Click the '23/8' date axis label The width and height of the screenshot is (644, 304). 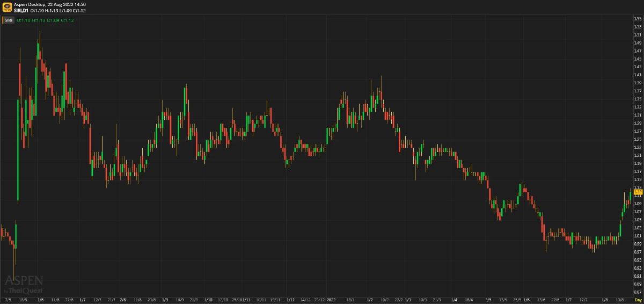[151, 299]
